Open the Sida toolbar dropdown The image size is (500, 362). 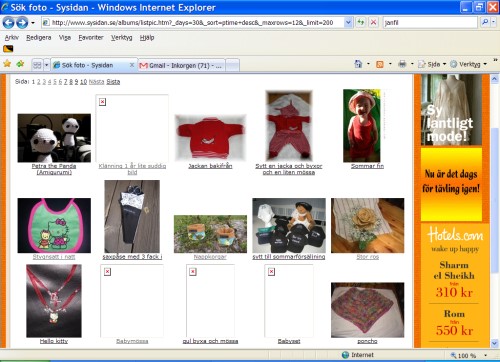[x=432, y=64]
